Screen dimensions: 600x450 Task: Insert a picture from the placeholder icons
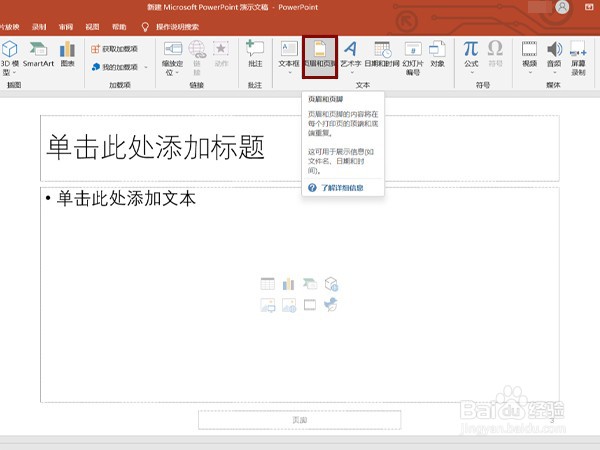pyautogui.click(x=267, y=305)
